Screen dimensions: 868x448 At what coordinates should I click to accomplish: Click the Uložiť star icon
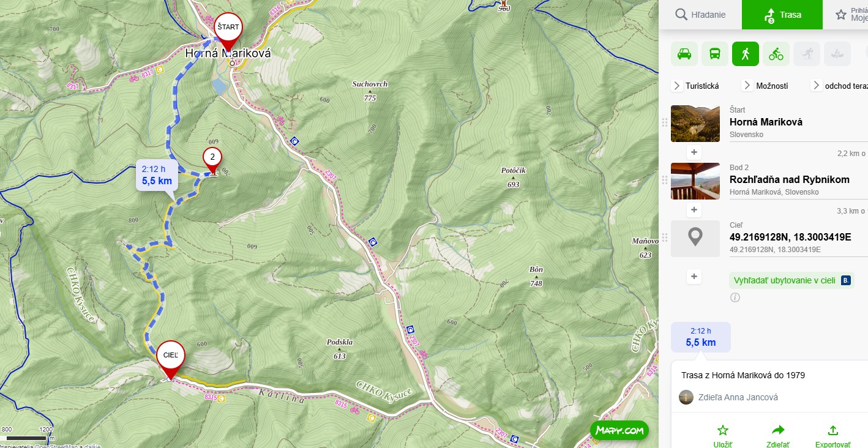point(723,430)
